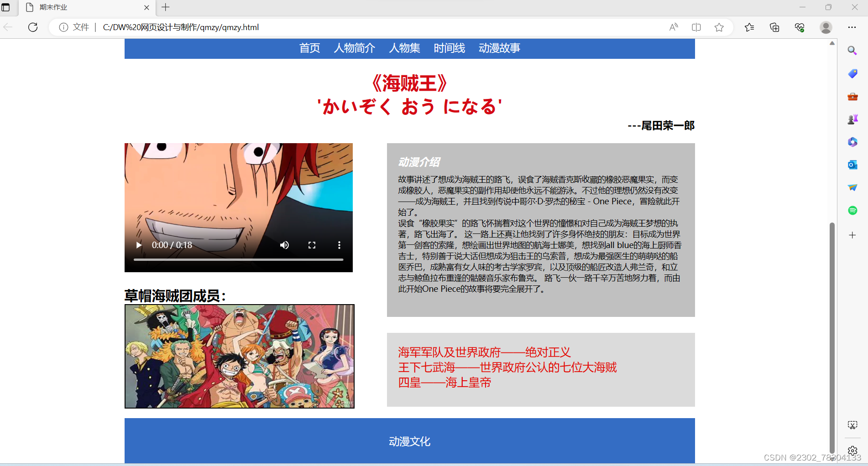Image resolution: width=868 pixels, height=466 pixels.
Task: Open the Favorites list icon
Action: pos(749,27)
